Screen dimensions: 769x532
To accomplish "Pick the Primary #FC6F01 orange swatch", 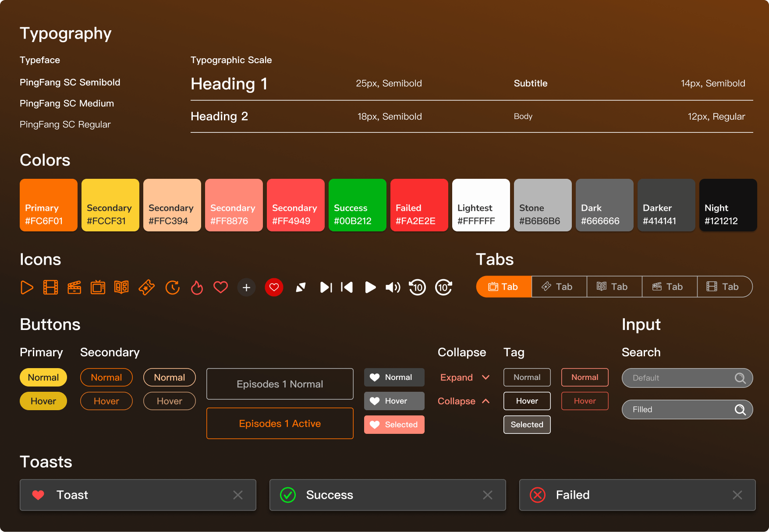I will tap(49, 205).
